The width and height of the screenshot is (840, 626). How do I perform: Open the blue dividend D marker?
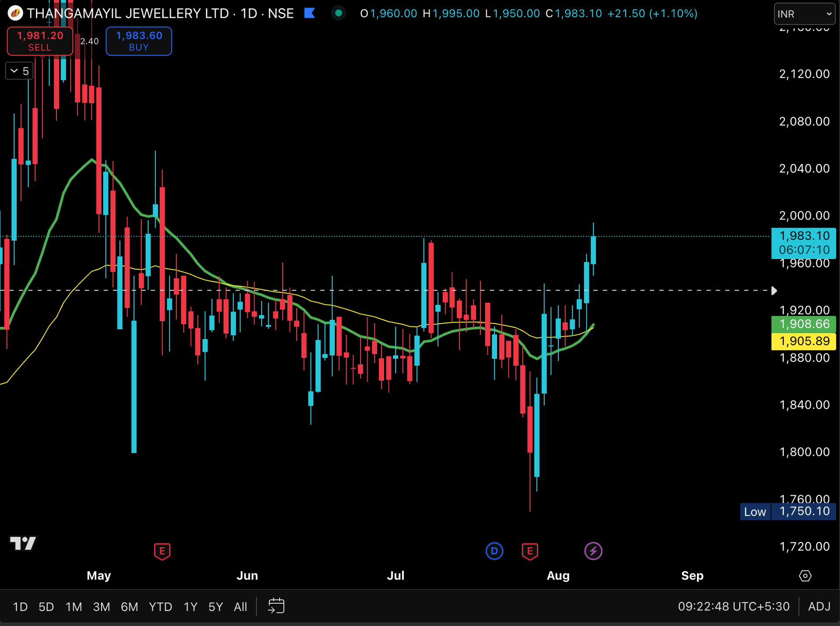click(494, 551)
